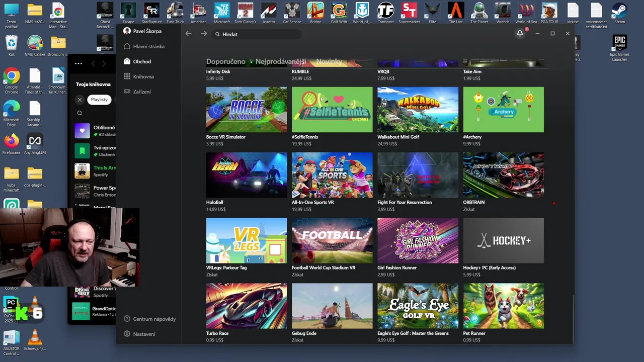Open kick.txt desktop file
The width and height of the screenshot is (644, 362).
(x=573, y=14)
